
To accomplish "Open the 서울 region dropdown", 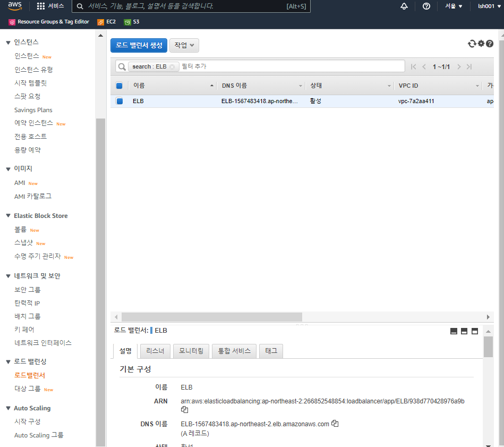I will 454,6.
